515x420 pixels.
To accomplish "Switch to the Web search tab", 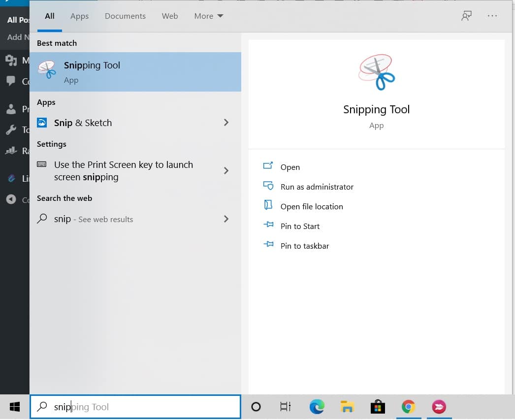I will [x=170, y=16].
